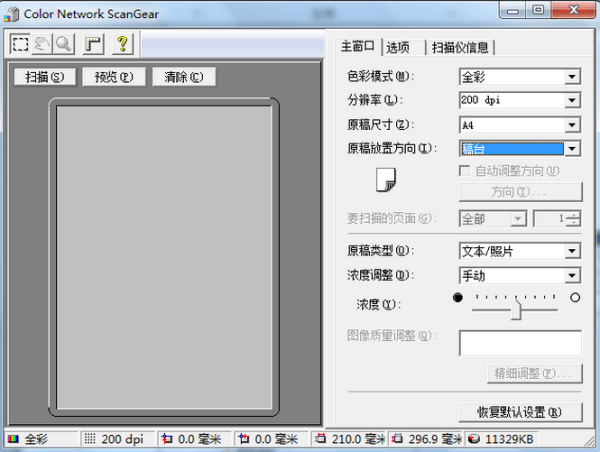Open the 原稿类型 文本/照片 dropdown
Image resolution: width=600 pixels, height=452 pixels.
[572, 251]
